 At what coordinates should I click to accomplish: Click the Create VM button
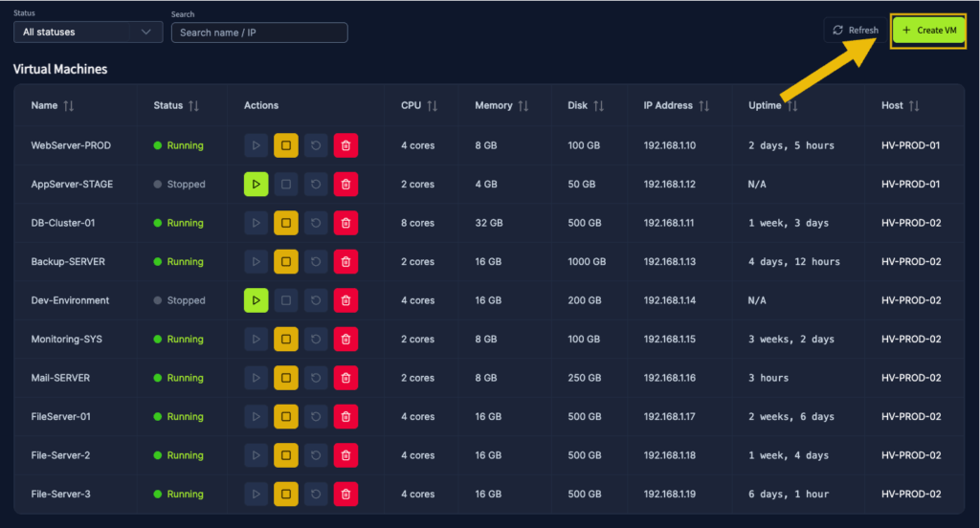coord(928,31)
